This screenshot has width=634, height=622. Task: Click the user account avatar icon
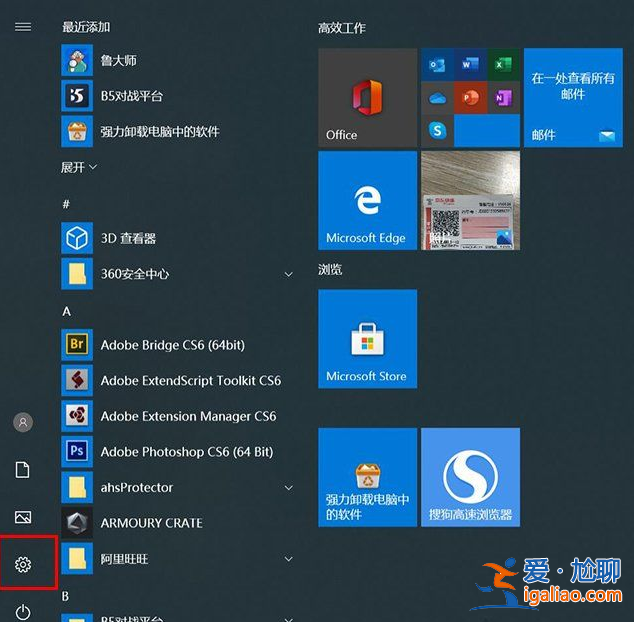23,422
